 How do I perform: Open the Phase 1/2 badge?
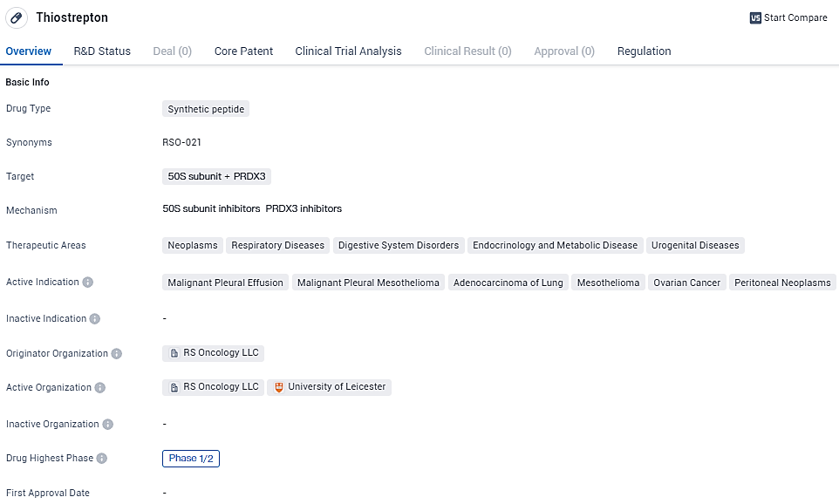[x=190, y=459]
